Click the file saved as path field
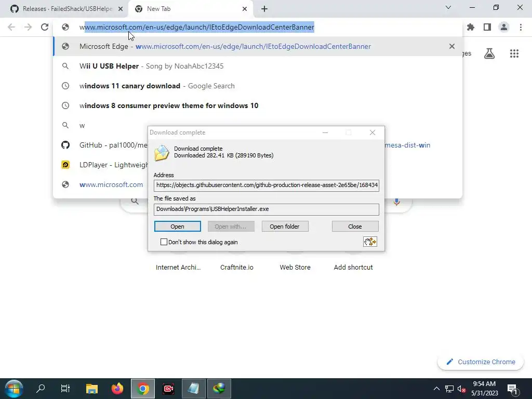 click(x=267, y=209)
